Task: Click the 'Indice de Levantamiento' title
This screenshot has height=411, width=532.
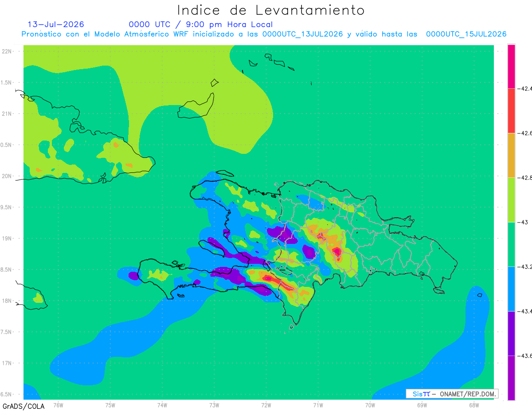Action: pos(271,10)
